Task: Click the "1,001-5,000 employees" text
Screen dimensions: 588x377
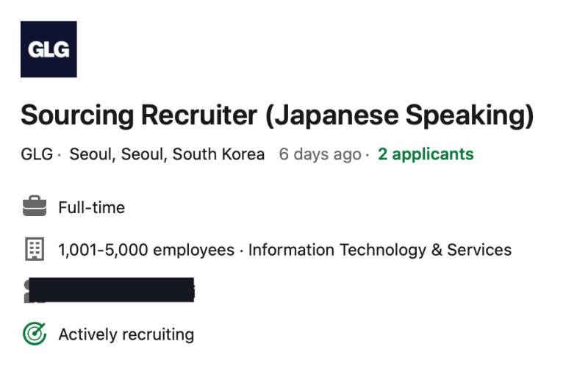Action: tap(146, 250)
